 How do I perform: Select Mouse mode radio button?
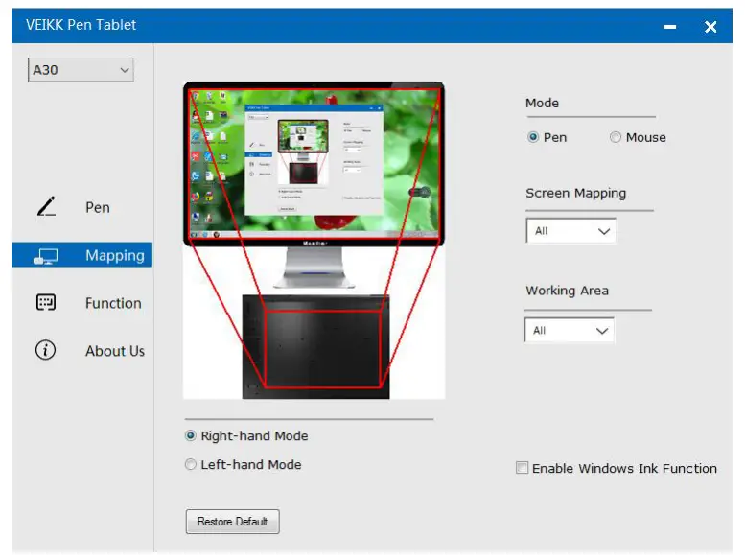(616, 137)
